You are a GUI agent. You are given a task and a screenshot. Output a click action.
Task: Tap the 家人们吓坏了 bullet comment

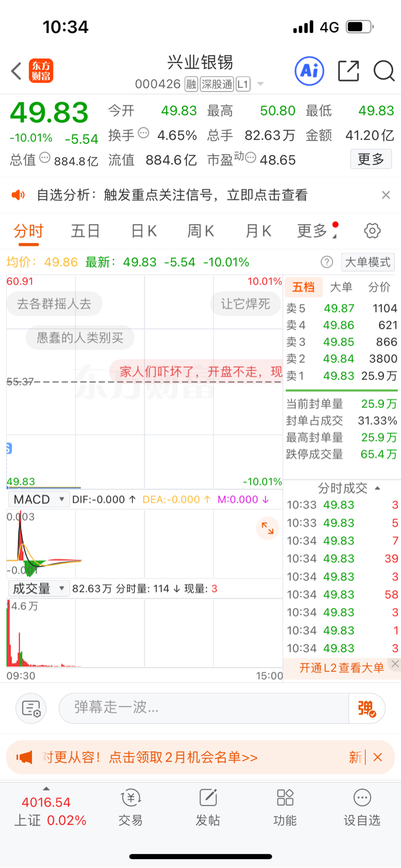click(197, 372)
